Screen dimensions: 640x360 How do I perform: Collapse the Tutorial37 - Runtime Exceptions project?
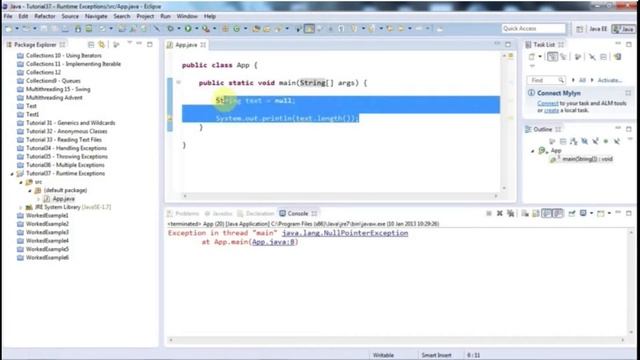pos(12,173)
